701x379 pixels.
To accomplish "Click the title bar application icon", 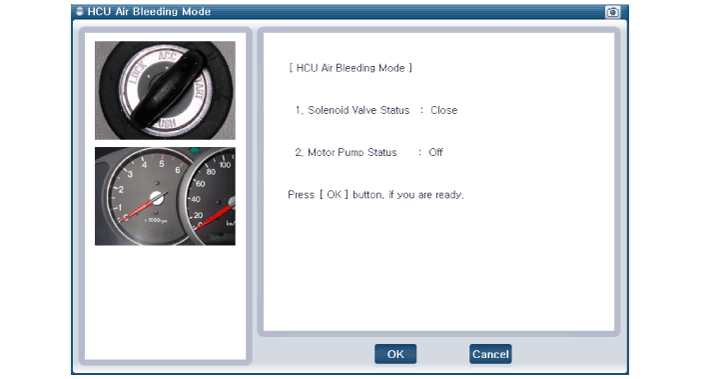I will click(x=80, y=11).
